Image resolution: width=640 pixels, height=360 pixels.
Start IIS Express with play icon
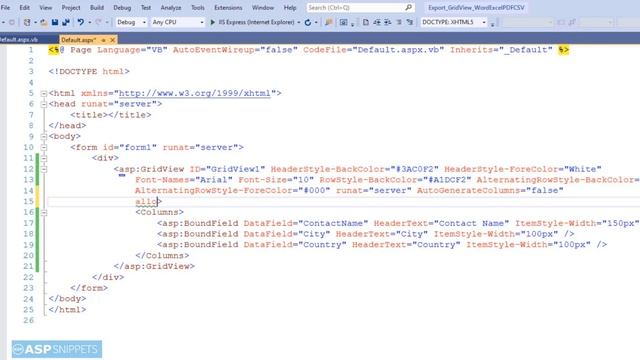[x=212, y=22]
